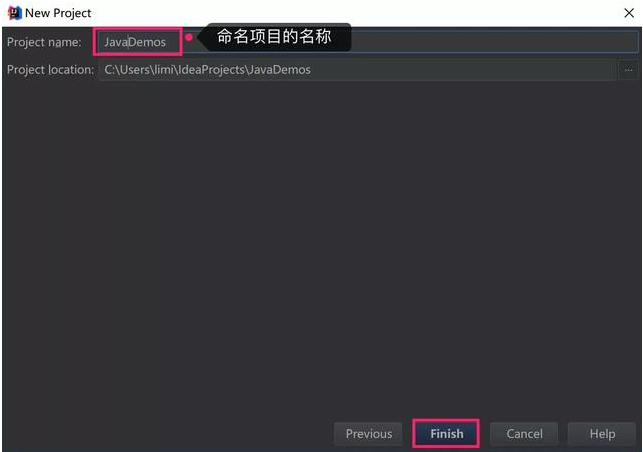Click the Chinese annotation tooltip callout
This screenshot has width=643, height=452.
tap(273, 38)
